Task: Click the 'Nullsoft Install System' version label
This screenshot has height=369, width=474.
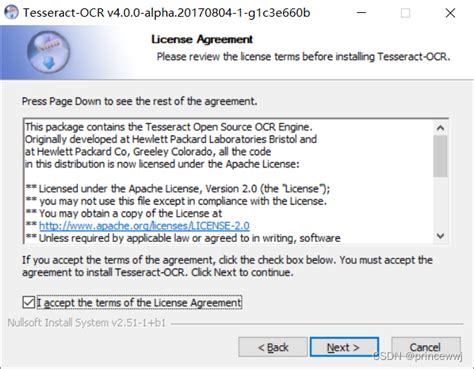Action: 87,323
